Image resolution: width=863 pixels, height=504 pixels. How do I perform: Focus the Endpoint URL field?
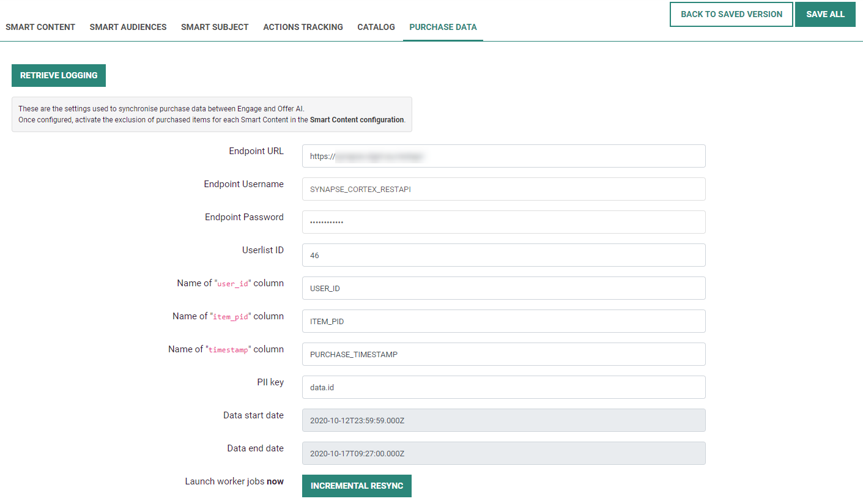tap(503, 156)
